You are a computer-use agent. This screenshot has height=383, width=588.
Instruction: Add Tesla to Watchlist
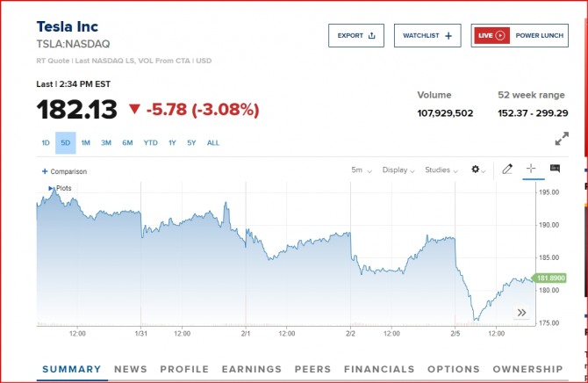[x=427, y=36]
